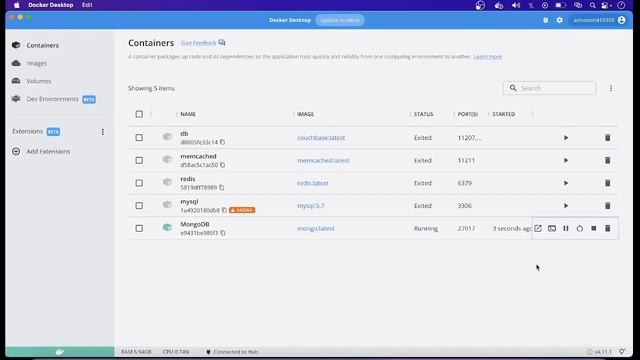The height and width of the screenshot is (360, 640).
Task: Start the mysql container
Action: (x=566, y=206)
